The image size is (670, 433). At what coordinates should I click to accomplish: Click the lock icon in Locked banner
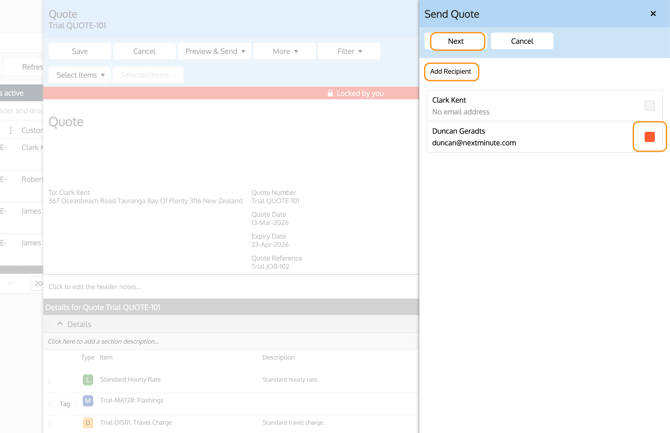pyautogui.click(x=330, y=93)
